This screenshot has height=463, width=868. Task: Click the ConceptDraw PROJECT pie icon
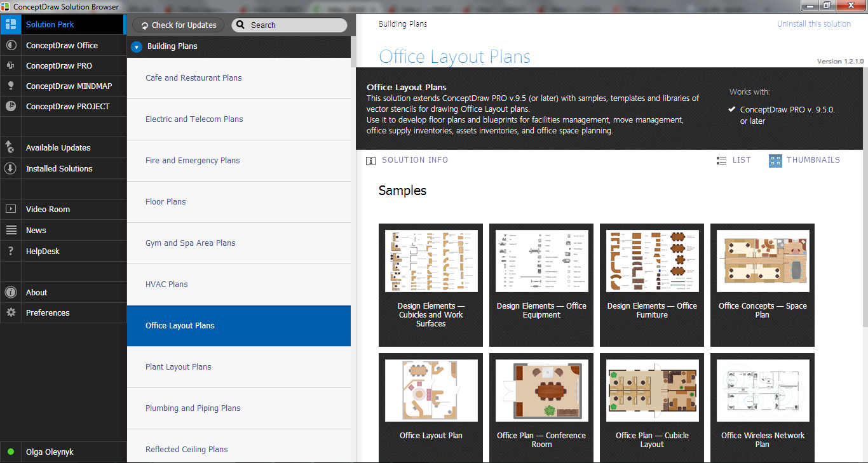point(10,107)
